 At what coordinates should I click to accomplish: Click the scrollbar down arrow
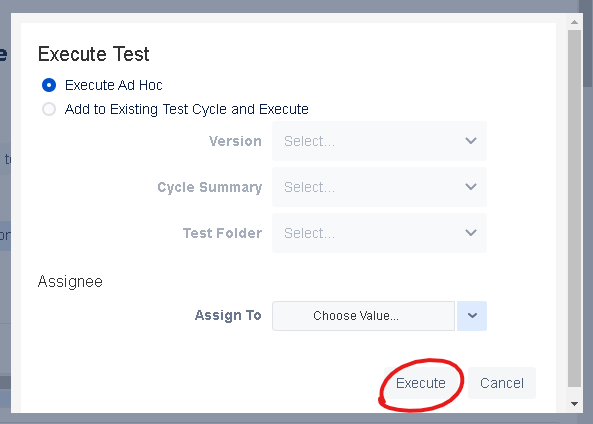(x=574, y=404)
